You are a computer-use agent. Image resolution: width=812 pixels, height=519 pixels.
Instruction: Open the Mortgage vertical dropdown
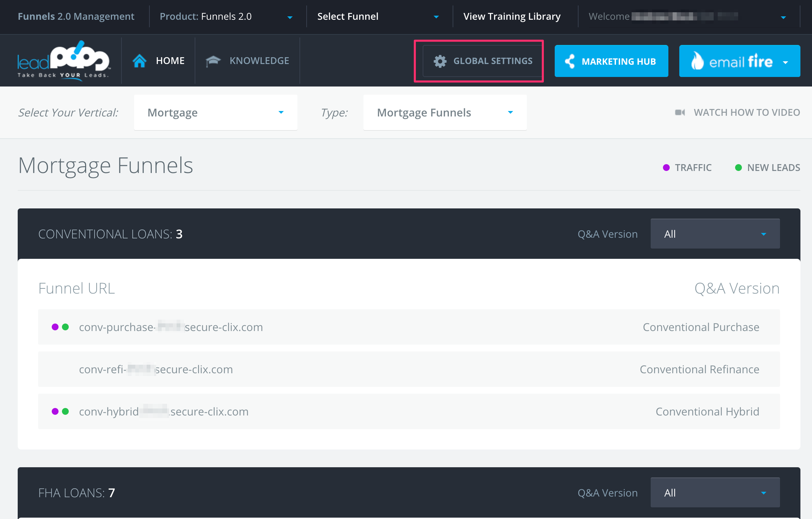[215, 112]
